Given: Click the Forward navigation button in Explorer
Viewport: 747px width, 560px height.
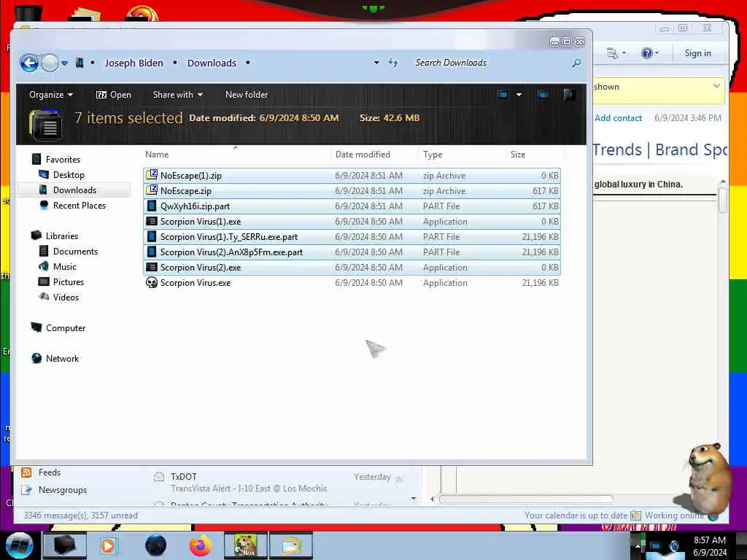Looking at the screenshot, I should pos(50,63).
